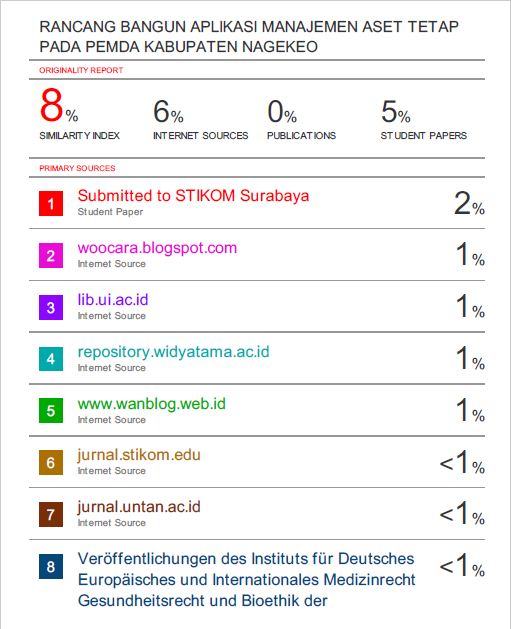Click the 5% student papers score
The width and height of the screenshot is (511, 629).
click(395, 112)
